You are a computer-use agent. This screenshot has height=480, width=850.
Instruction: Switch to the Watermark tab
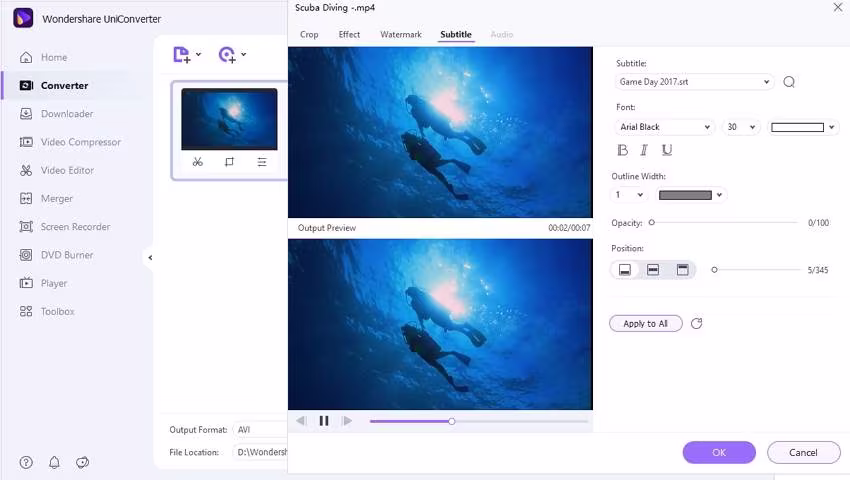pos(401,34)
